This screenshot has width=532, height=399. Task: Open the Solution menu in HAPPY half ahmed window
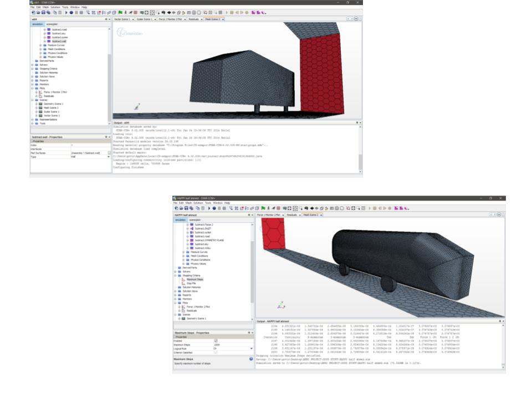point(198,203)
